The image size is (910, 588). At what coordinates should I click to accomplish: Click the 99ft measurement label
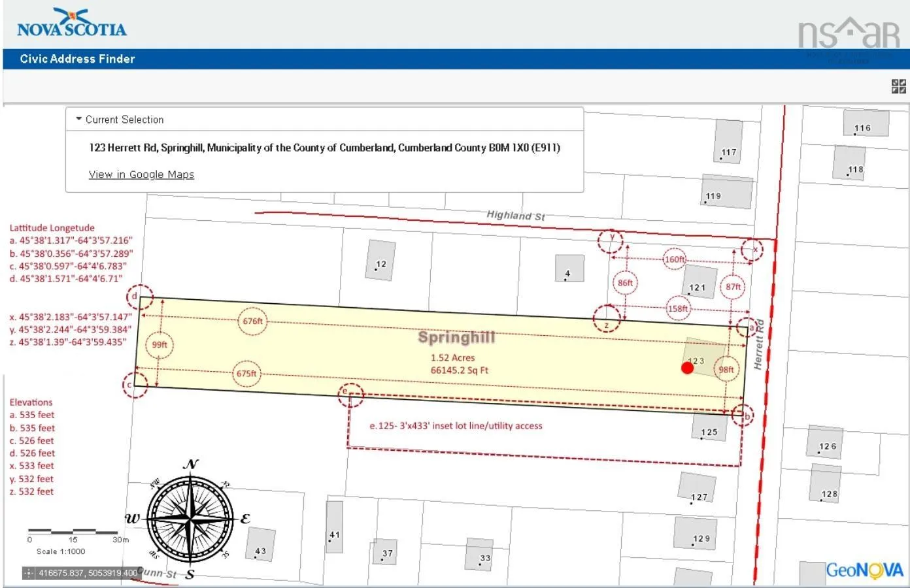coord(160,344)
